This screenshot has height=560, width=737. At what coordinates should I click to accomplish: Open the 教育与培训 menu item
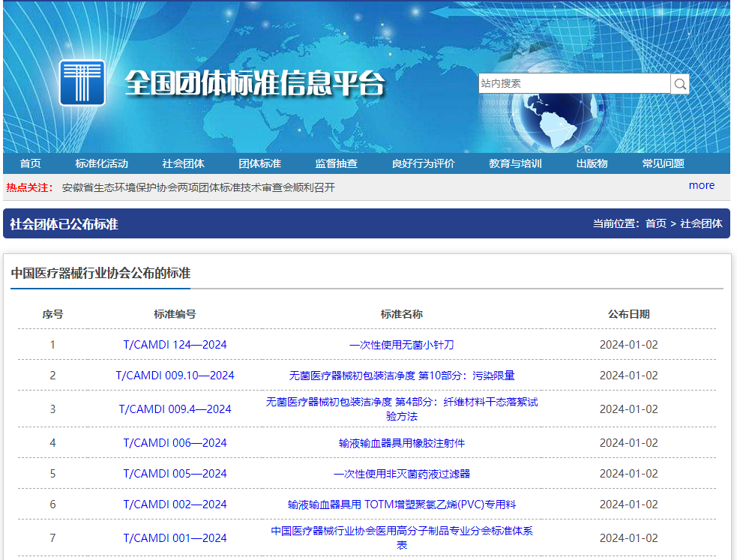tap(514, 163)
